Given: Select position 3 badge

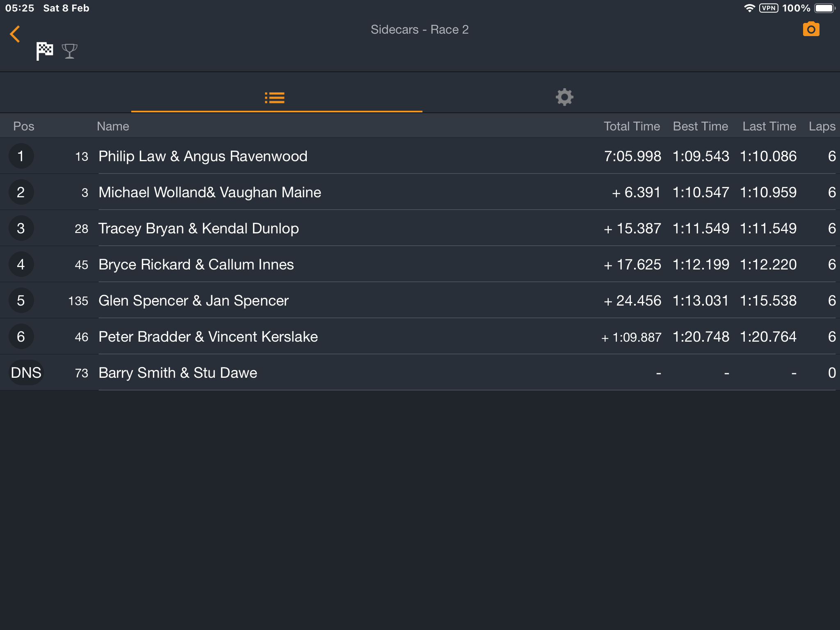Looking at the screenshot, I should 21,228.
